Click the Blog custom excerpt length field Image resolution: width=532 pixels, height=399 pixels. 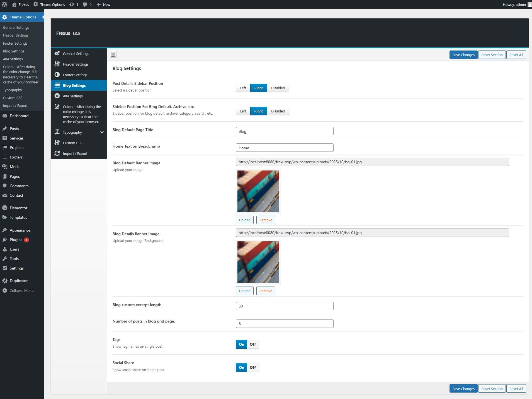[x=285, y=306]
